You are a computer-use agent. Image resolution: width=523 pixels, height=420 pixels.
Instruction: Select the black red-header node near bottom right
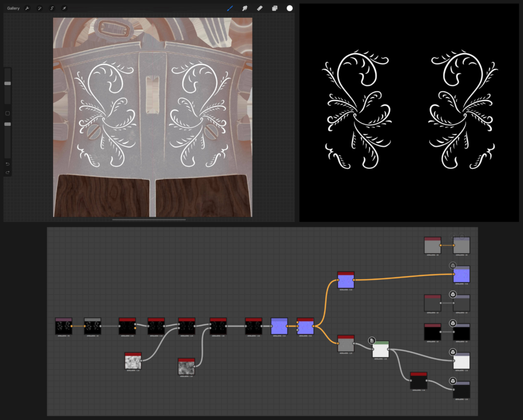[419, 381]
